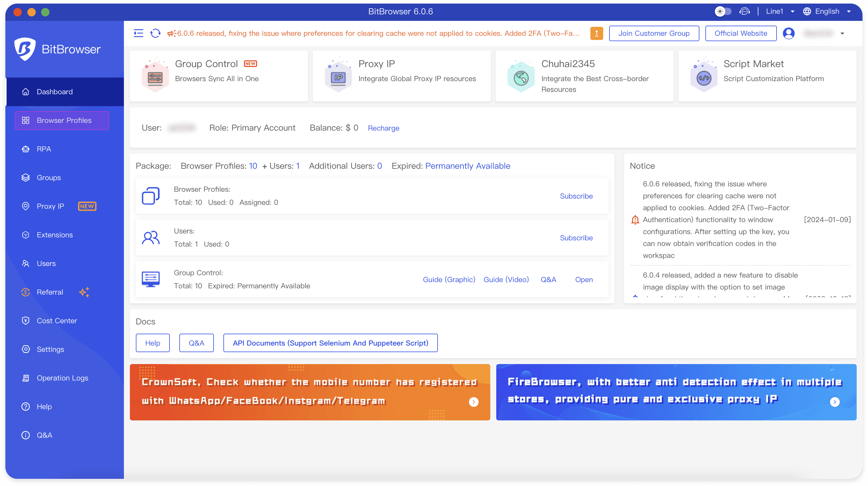
Task: Click the Proxy IP NEW badge in sidebar
Action: click(x=87, y=206)
